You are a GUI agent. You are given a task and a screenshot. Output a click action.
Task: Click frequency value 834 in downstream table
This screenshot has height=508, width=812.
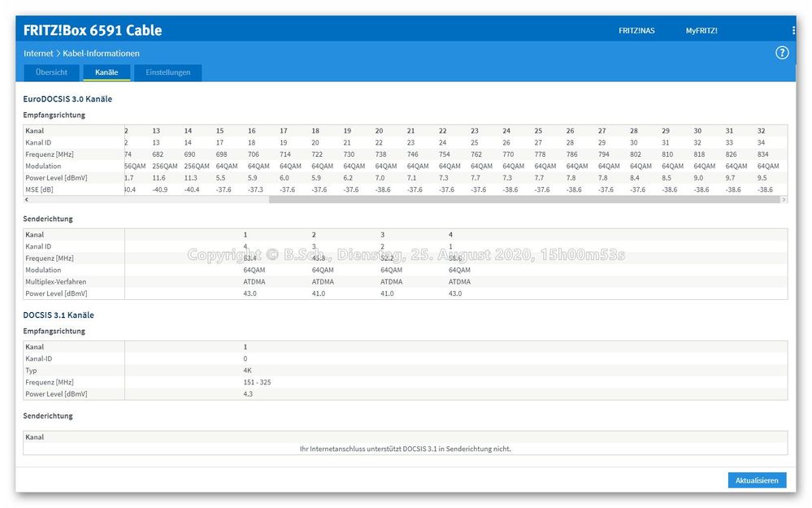[762, 154]
